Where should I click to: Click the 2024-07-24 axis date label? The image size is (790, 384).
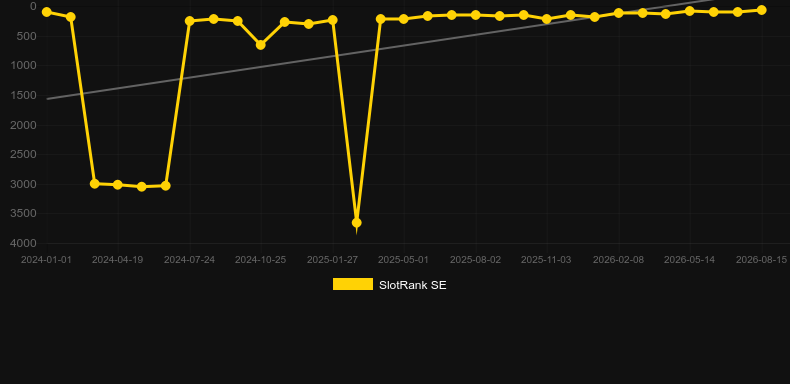coord(189,260)
